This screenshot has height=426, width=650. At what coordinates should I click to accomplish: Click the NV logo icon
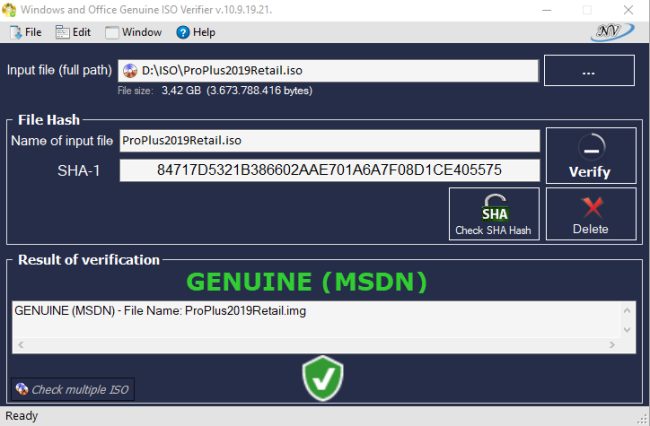(612, 31)
